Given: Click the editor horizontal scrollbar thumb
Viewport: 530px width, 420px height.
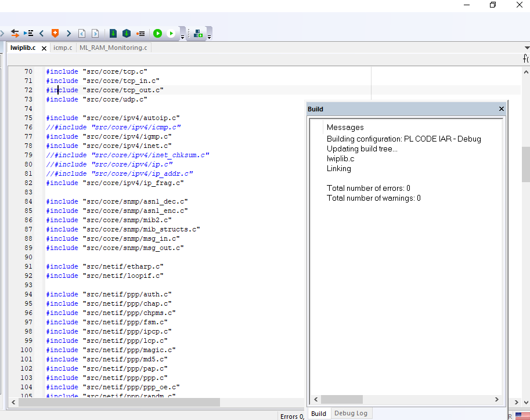Looking at the screenshot, I should coord(120,402).
